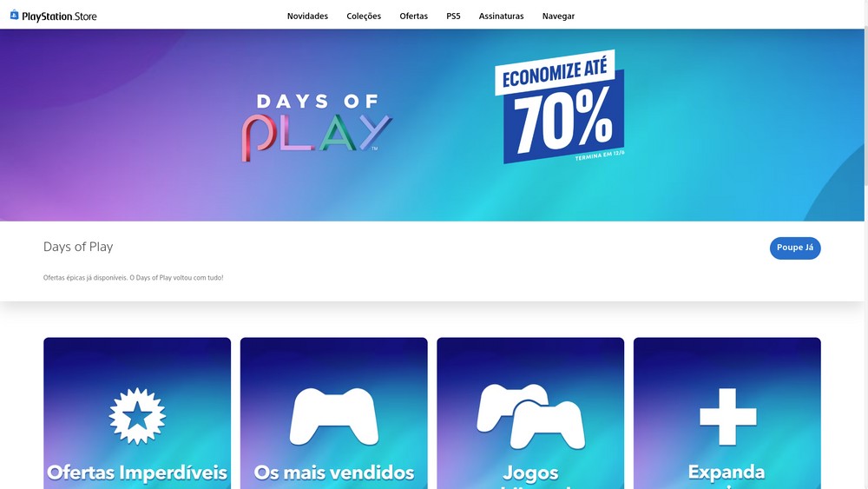Click the Economize até 70% badge

click(560, 106)
